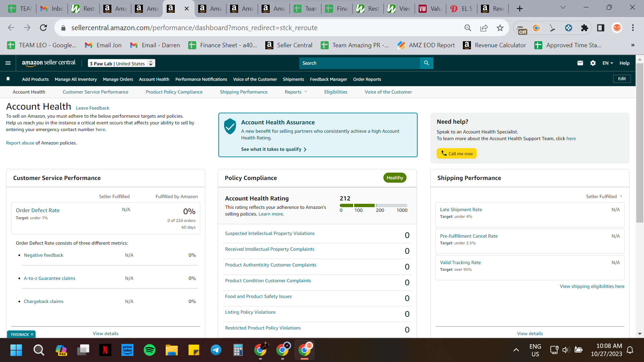Open the Email Jon Gmail bookmark

[103, 45]
